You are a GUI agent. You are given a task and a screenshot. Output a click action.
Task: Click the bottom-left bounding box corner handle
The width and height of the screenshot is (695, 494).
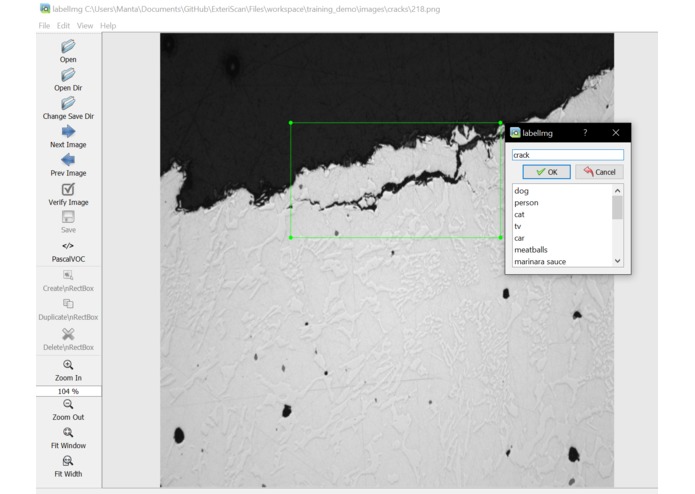[291, 237]
